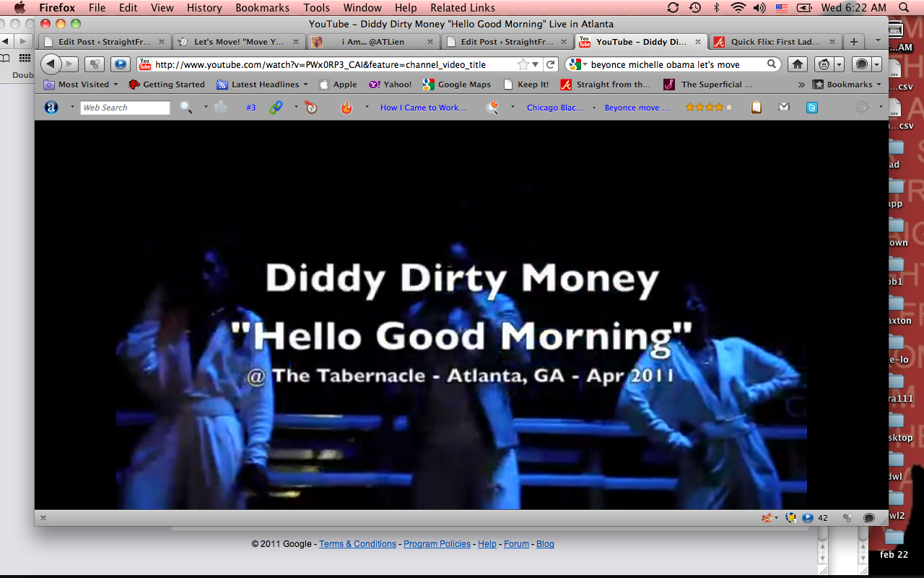Click the Home button in Firefox toolbar
This screenshot has width=924, height=578.
pyautogui.click(x=798, y=64)
